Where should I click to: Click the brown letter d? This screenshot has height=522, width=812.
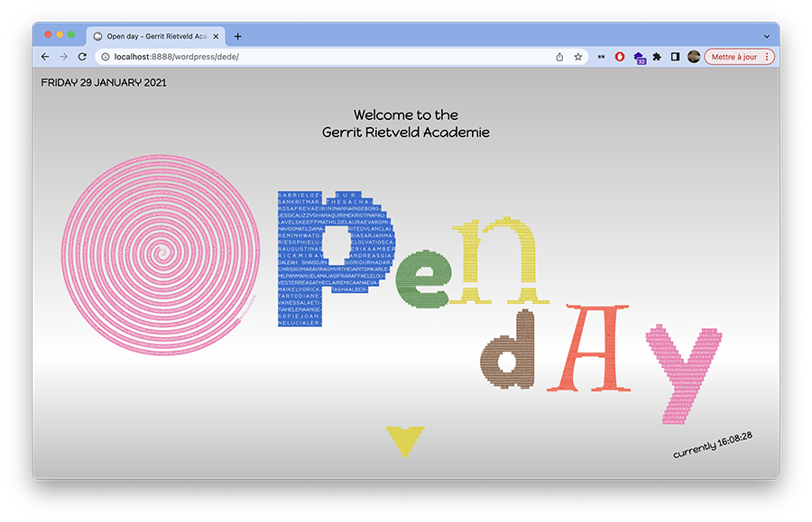(x=508, y=350)
